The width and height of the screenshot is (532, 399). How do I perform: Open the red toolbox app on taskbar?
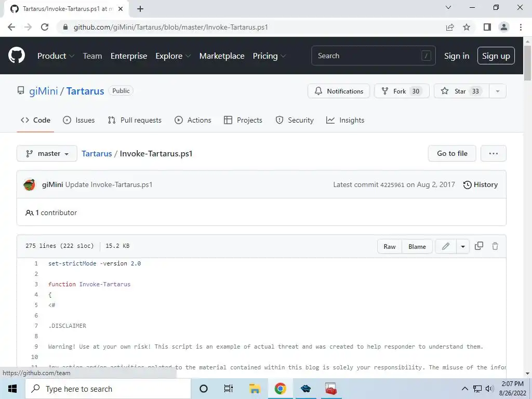click(x=330, y=389)
